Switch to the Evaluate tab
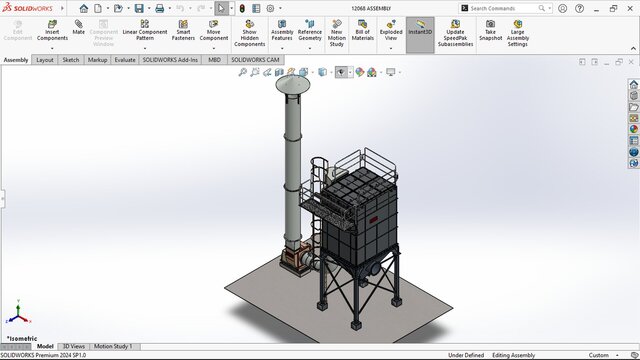The image size is (640, 360). point(124,60)
